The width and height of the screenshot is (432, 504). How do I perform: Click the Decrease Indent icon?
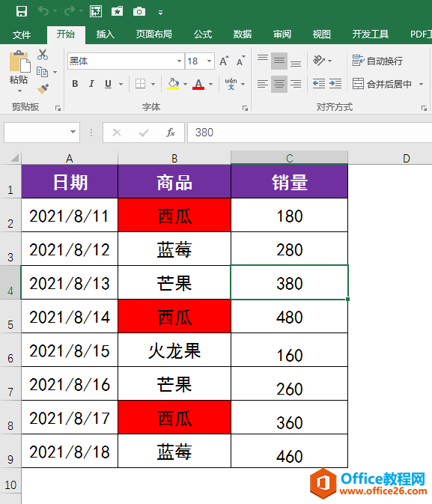319,84
